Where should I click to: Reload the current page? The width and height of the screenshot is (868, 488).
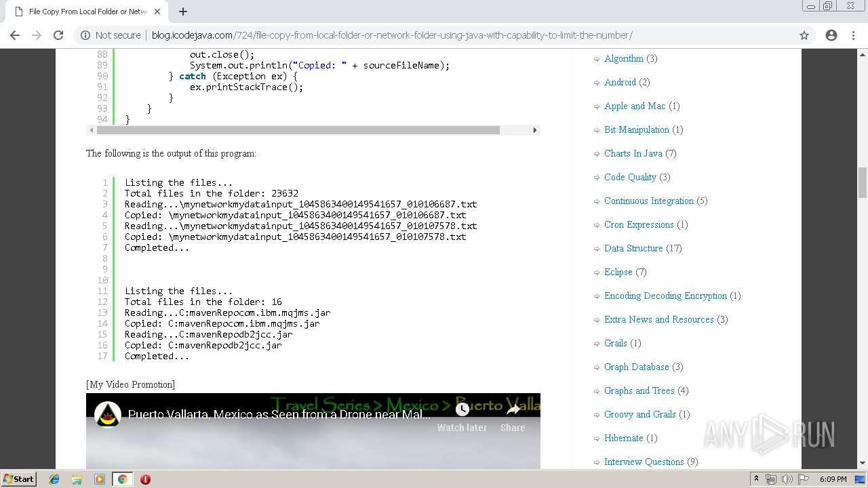(x=58, y=35)
